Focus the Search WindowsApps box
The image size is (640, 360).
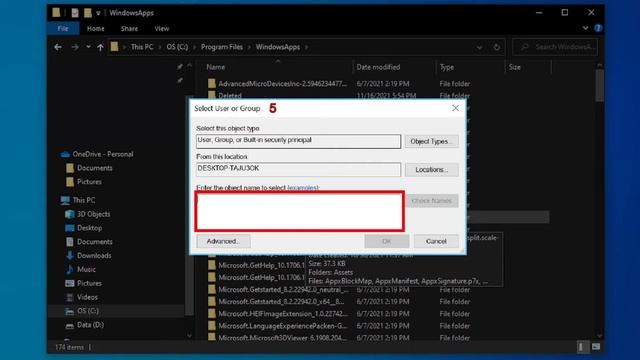click(x=556, y=47)
